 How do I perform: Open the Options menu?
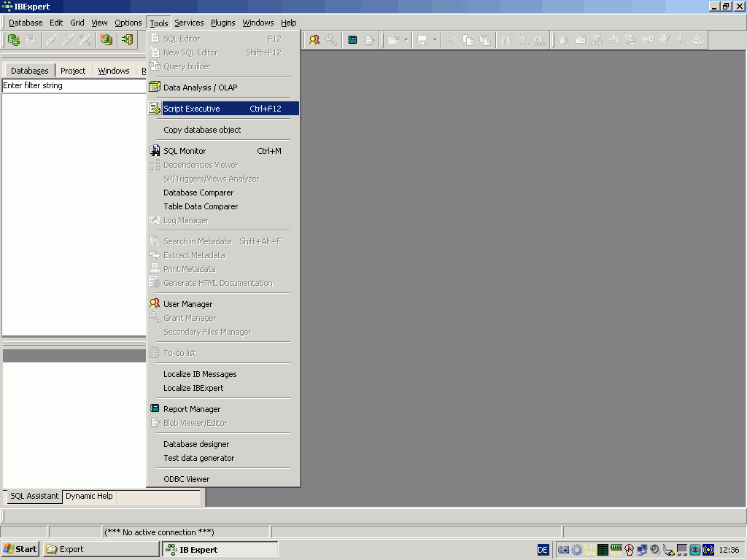pyautogui.click(x=128, y=23)
